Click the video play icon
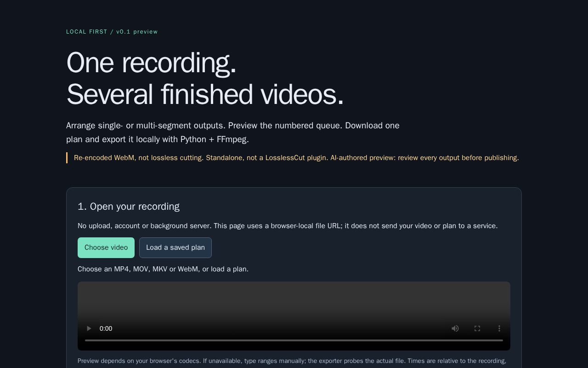The height and width of the screenshot is (368, 588). pyautogui.click(x=89, y=328)
